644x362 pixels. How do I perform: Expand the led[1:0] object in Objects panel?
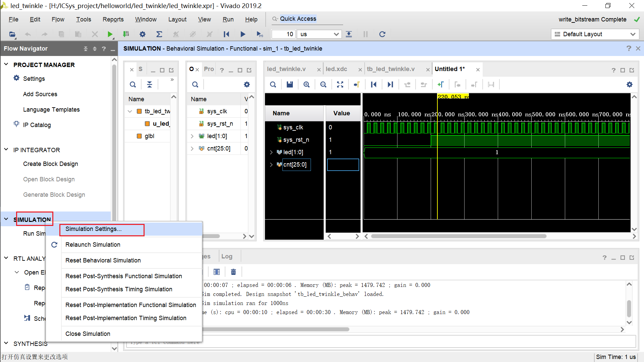pos(192,136)
